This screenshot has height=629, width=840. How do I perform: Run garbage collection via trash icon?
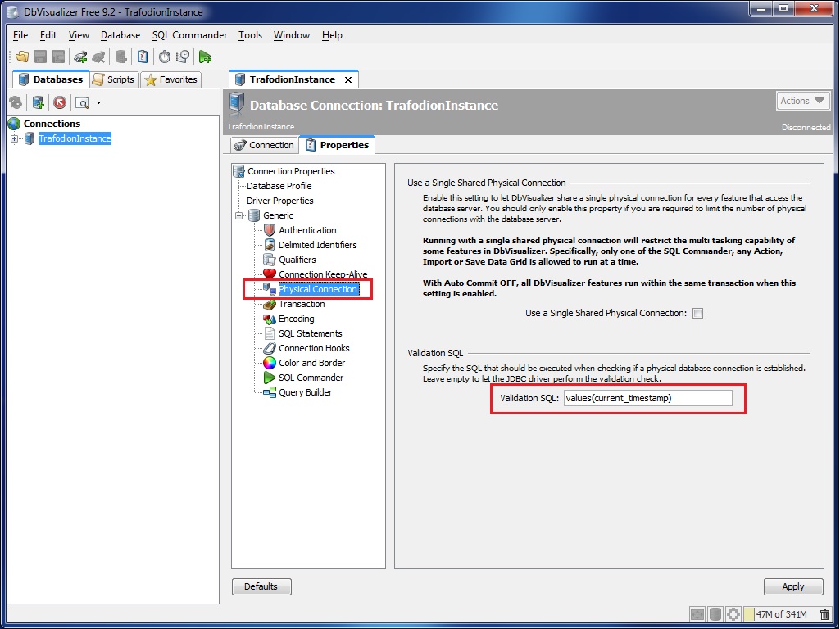(x=824, y=614)
